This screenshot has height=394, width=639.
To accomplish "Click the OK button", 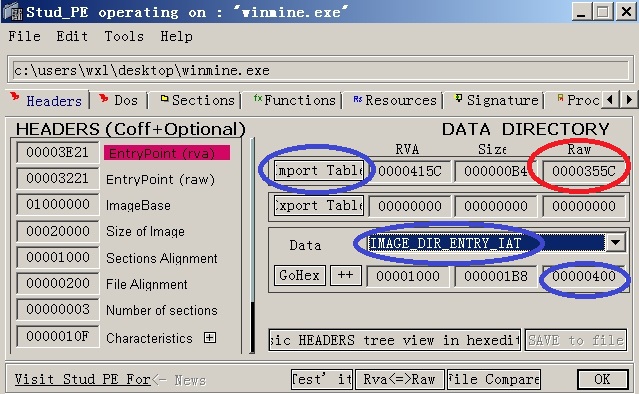I will 602,379.
